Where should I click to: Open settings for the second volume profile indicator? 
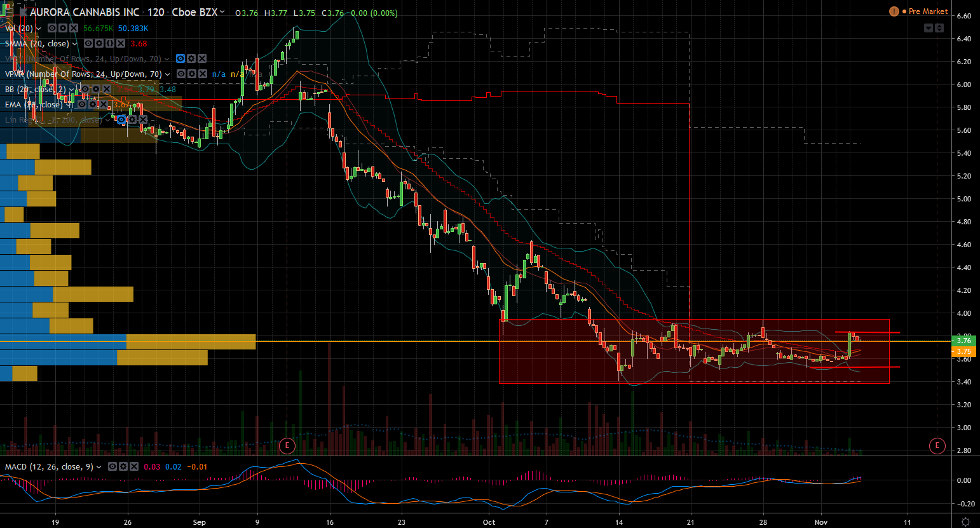pyautogui.click(x=191, y=74)
